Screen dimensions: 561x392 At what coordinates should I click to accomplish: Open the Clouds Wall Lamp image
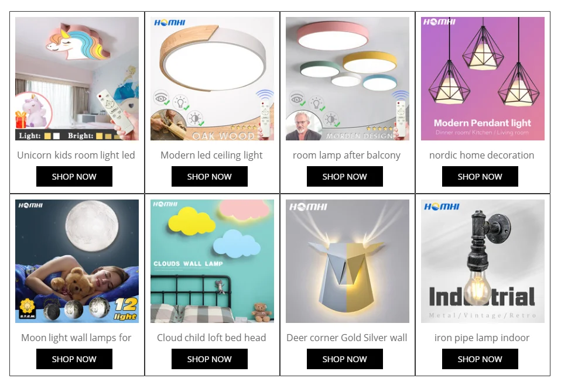(212, 261)
